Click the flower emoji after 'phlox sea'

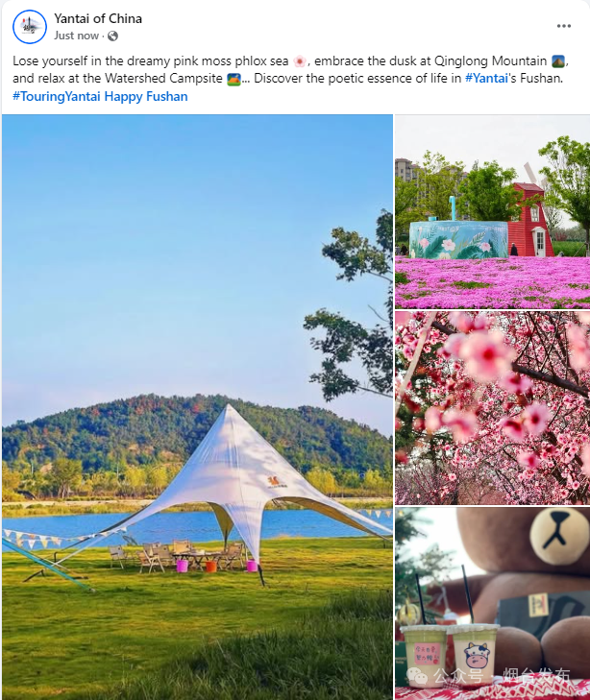pyautogui.click(x=300, y=61)
